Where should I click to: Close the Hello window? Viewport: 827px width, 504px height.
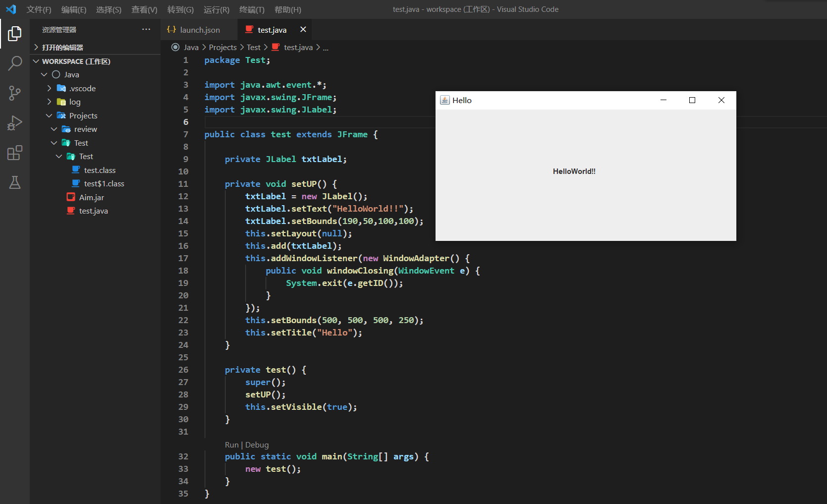click(x=721, y=100)
